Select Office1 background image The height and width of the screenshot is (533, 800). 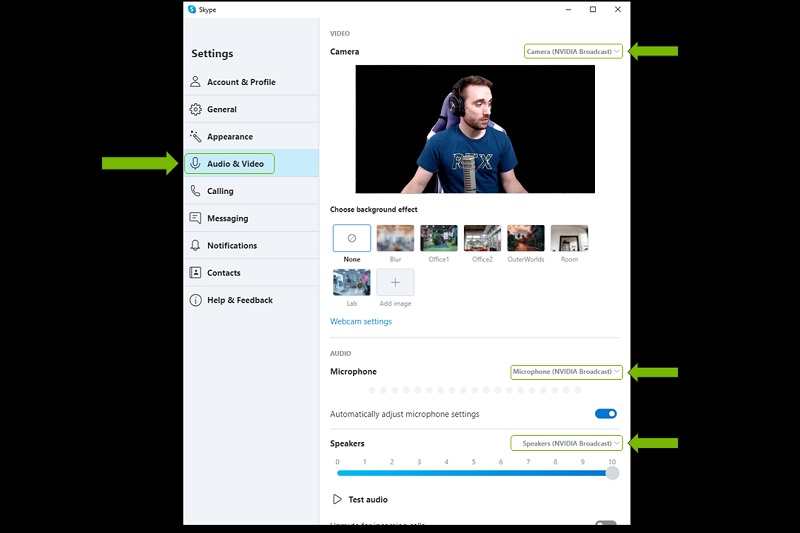click(439, 238)
